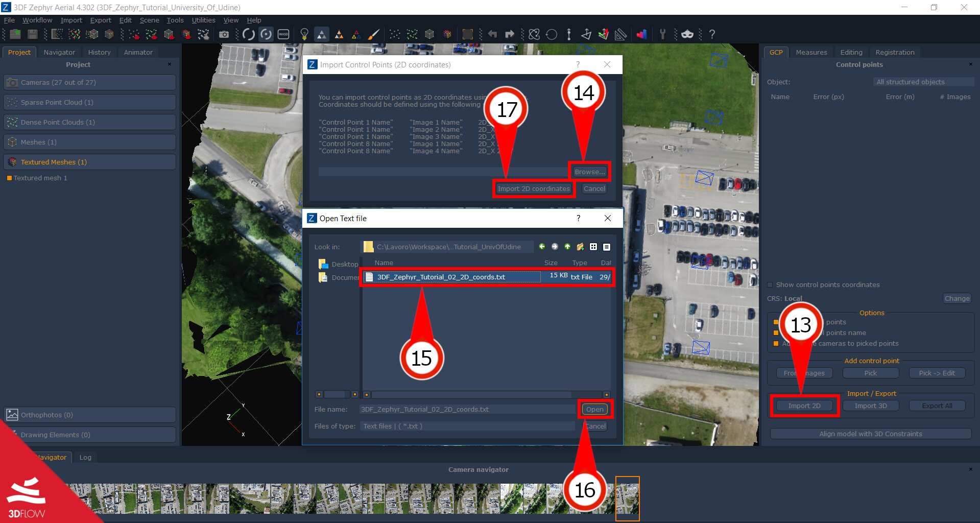Viewport: 980px width, 523px height.
Task: Expand Orthophotos (0) section
Action: click(x=90, y=415)
